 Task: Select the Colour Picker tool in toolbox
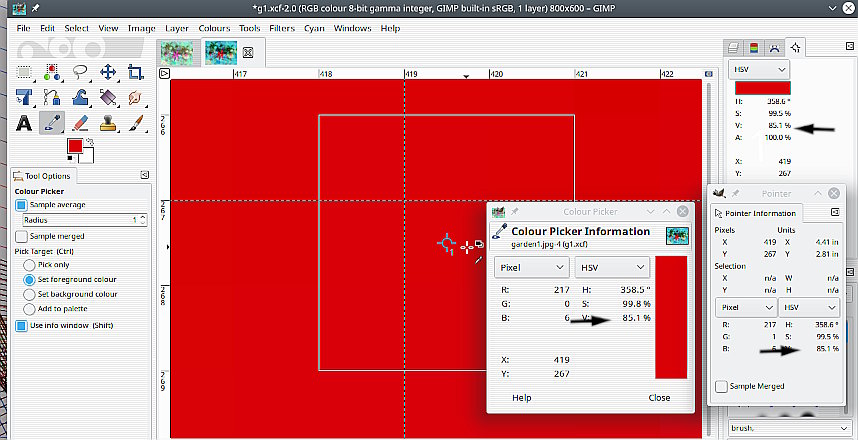[x=52, y=123]
